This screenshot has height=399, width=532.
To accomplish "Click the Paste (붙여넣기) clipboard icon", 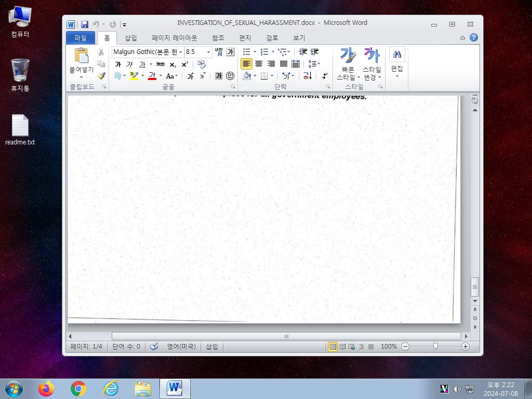I will pos(82,56).
